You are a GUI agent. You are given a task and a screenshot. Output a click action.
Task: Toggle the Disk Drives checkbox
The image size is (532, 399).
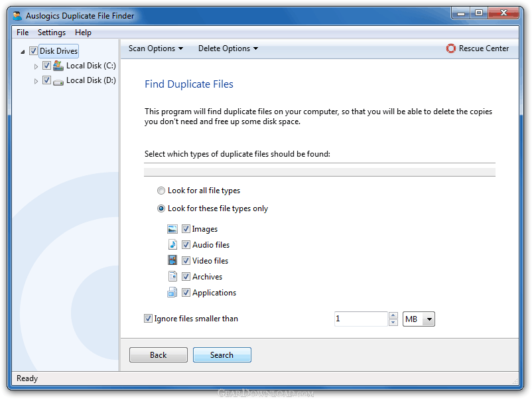(33, 51)
